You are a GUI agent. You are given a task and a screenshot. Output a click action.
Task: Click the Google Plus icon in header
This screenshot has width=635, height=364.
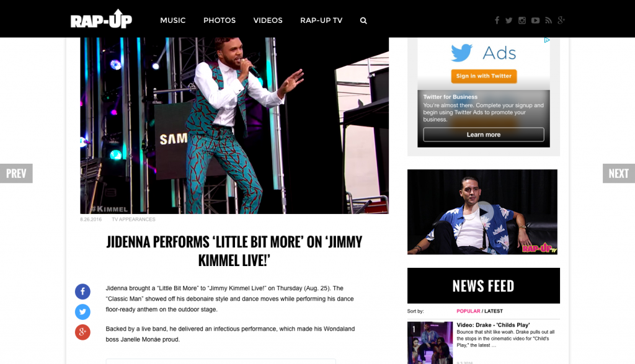pyautogui.click(x=561, y=20)
